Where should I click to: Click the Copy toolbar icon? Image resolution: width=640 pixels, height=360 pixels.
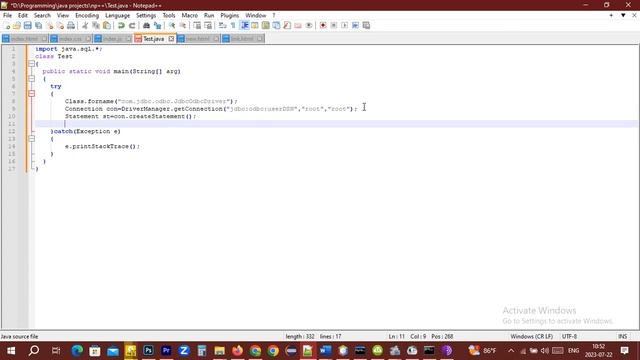coord(96,25)
